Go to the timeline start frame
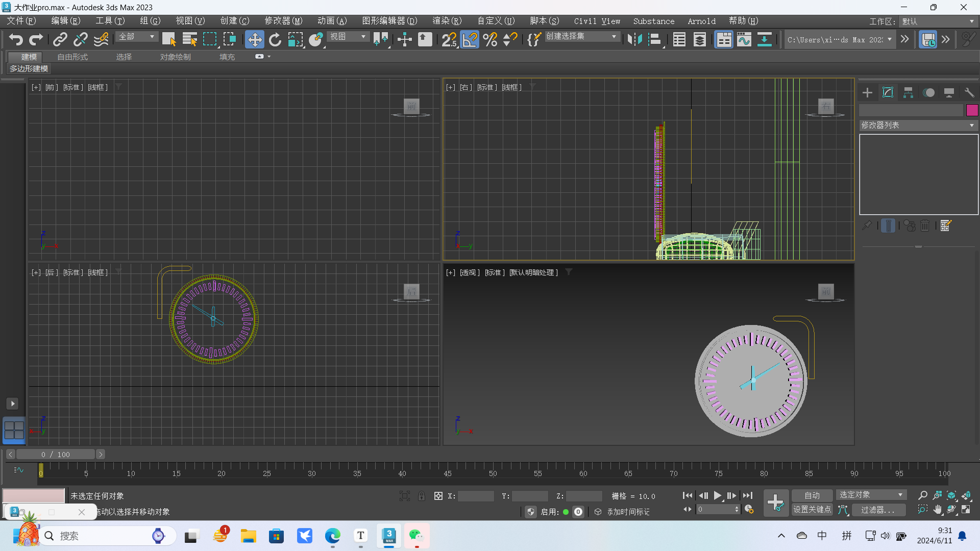This screenshot has height=551, width=980. (x=688, y=495)
